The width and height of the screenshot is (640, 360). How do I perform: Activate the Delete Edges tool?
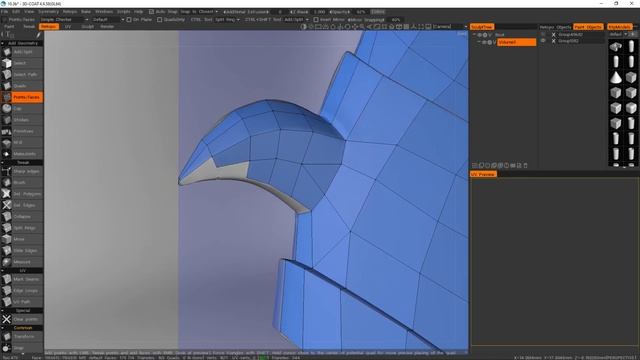tap(22, 205)
